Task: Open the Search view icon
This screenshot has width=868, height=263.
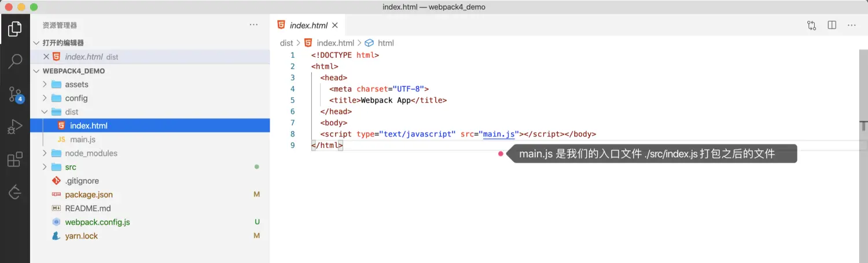Action: pos(15,61)
